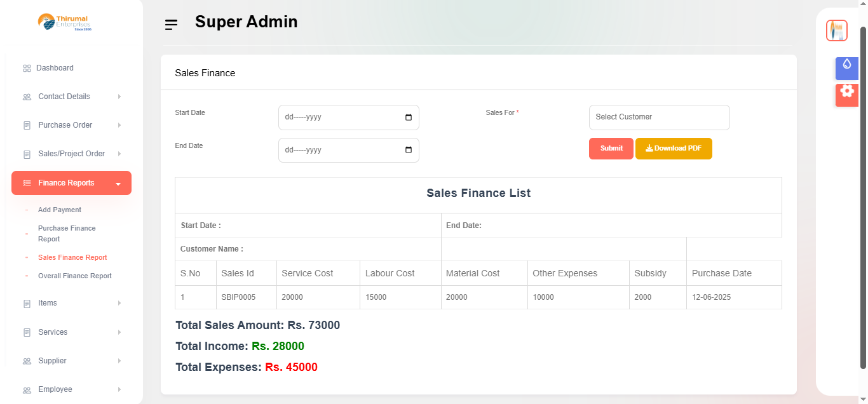
Task: Click the blue droplet theme icon
Action: 846,65
